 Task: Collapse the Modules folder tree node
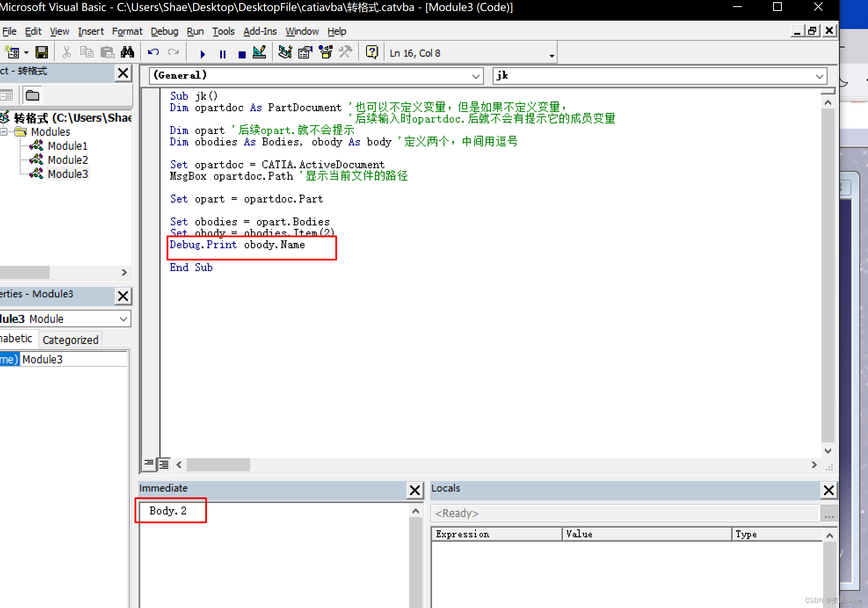tap(4, 131)
